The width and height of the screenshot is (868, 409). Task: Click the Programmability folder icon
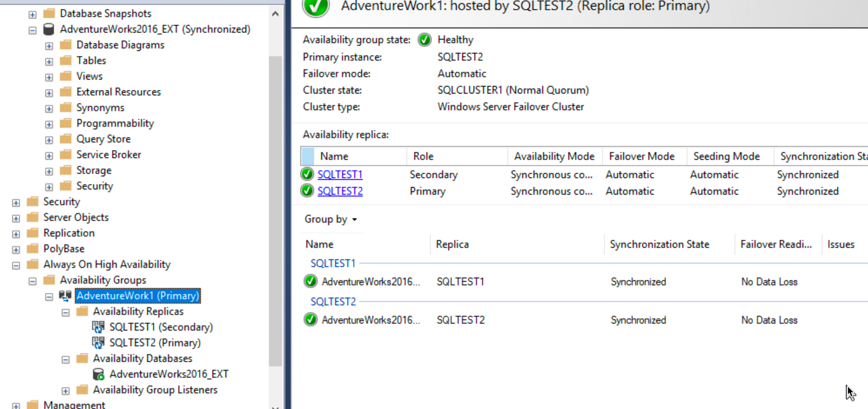(66, 123)
